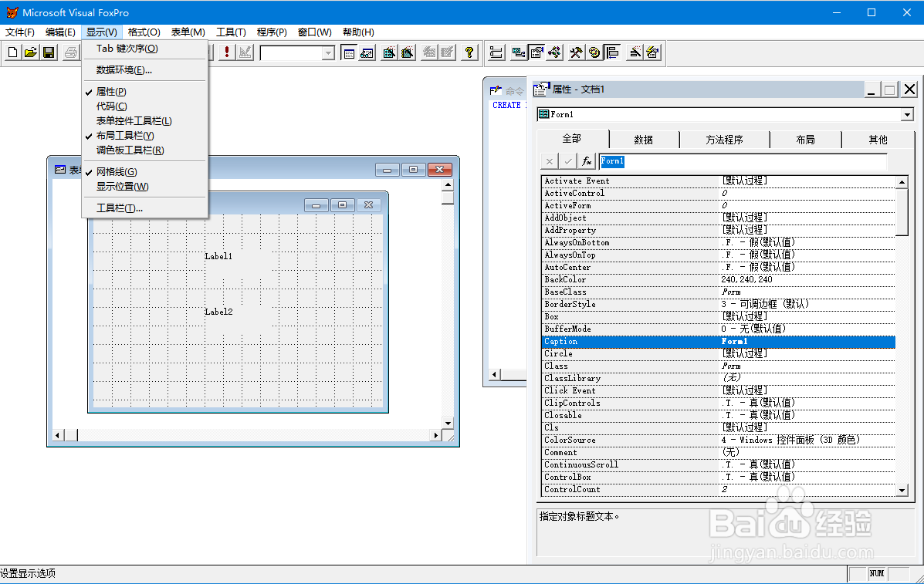Click the Code Window toolbar icon
The height and width of the screenshot is (584, 924).
(x=554, y=52)
